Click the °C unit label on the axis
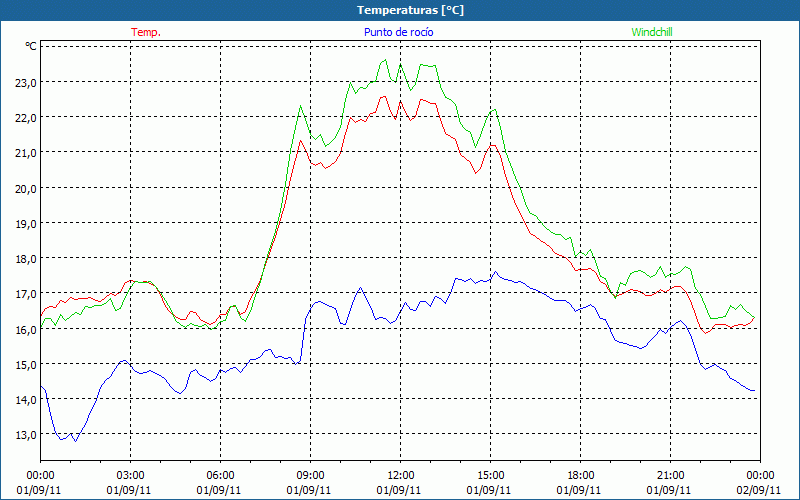This screenshot has height=500, width=800. pyautogui.click(x=31, y=46)
